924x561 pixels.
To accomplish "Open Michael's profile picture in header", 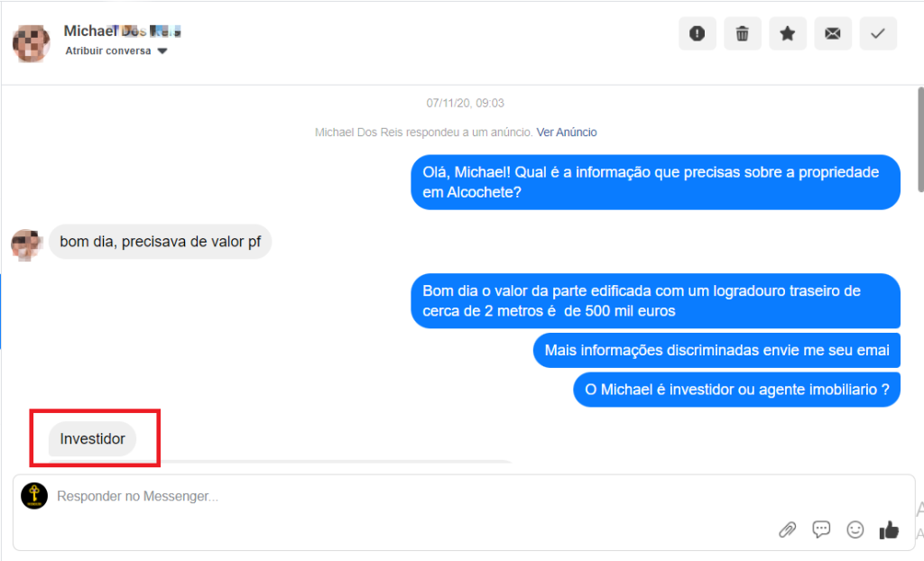I will coord(32,43).
